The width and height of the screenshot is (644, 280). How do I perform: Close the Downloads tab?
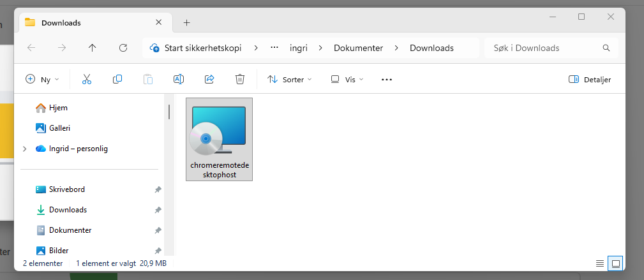coord(158,22)
